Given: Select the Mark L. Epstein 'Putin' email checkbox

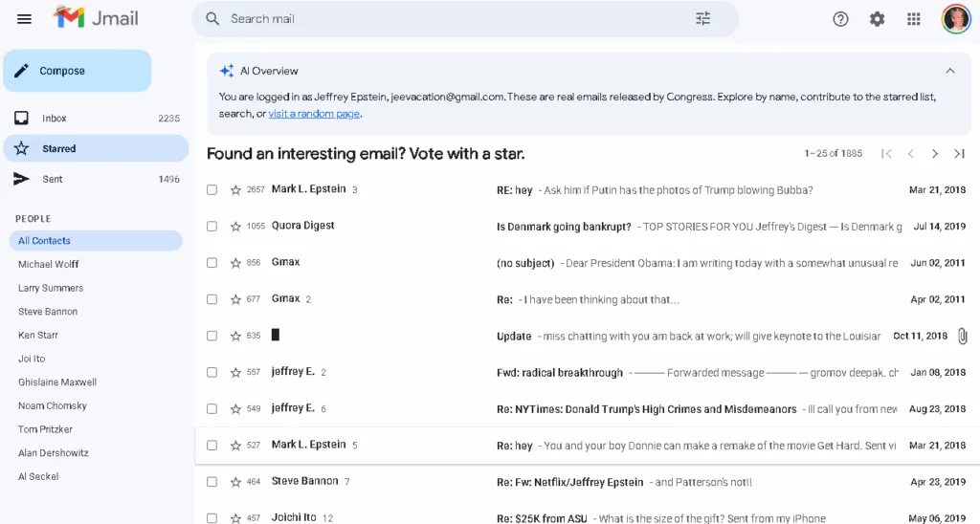Looking at the screenshot, I should pyautogui.click(x=212, y=190).
